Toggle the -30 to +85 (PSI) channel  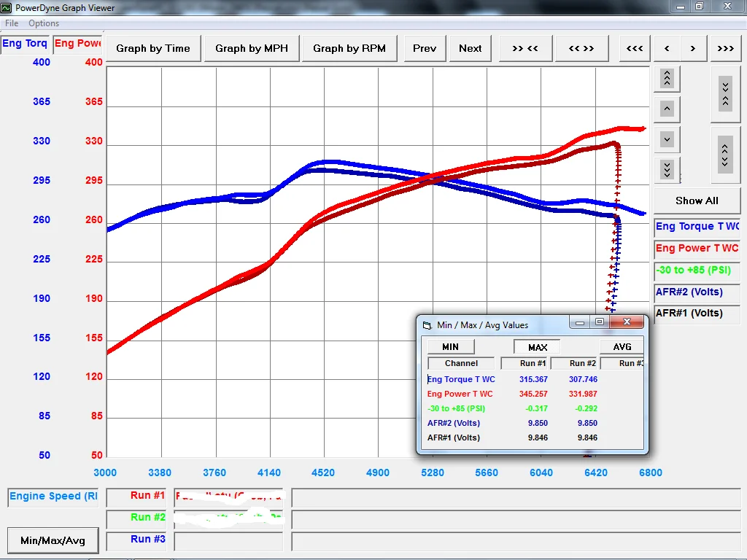click(697, 270)
